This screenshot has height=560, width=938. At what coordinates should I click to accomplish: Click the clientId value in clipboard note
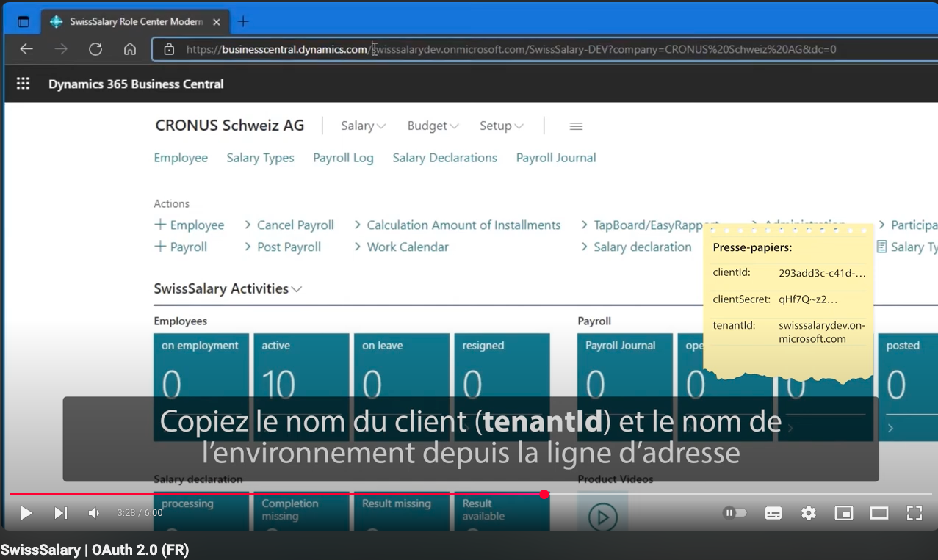pos(822,273)
